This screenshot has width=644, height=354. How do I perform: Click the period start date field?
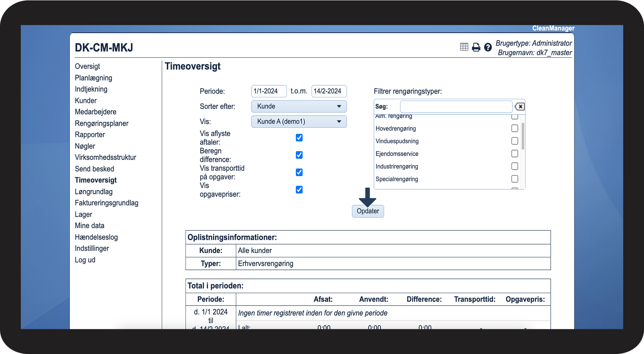pyautogui.click(x=269, y=91)
